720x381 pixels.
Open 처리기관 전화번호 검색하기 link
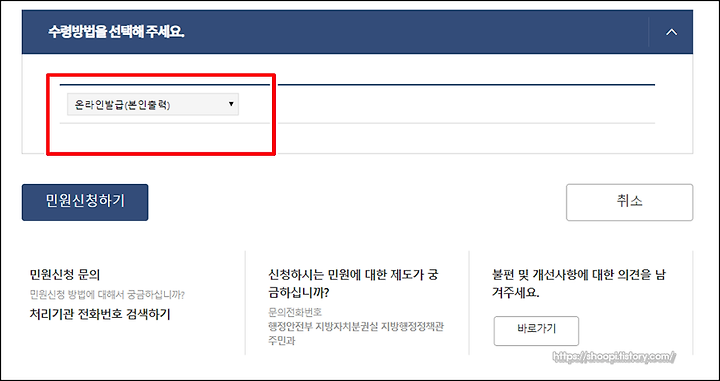pos(100,314)
